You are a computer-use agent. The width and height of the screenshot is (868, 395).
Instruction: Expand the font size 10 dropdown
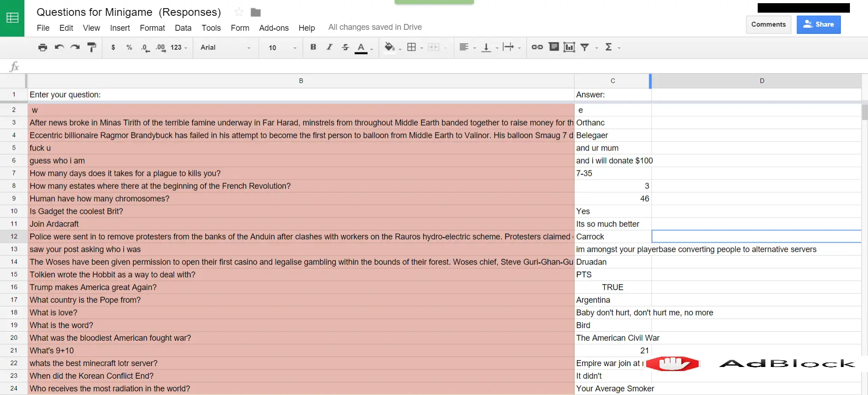click(x=282, y=47)
